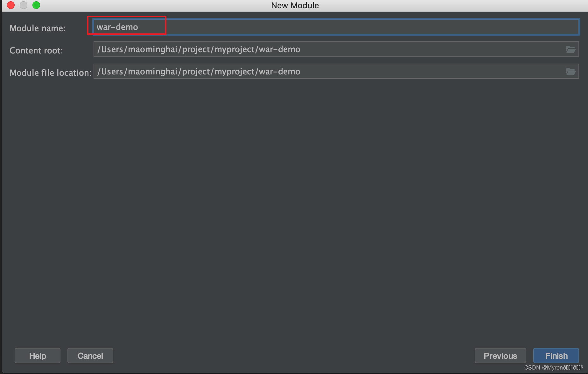
Task: Cancel the New Module dialog
Action: (90, 356)
